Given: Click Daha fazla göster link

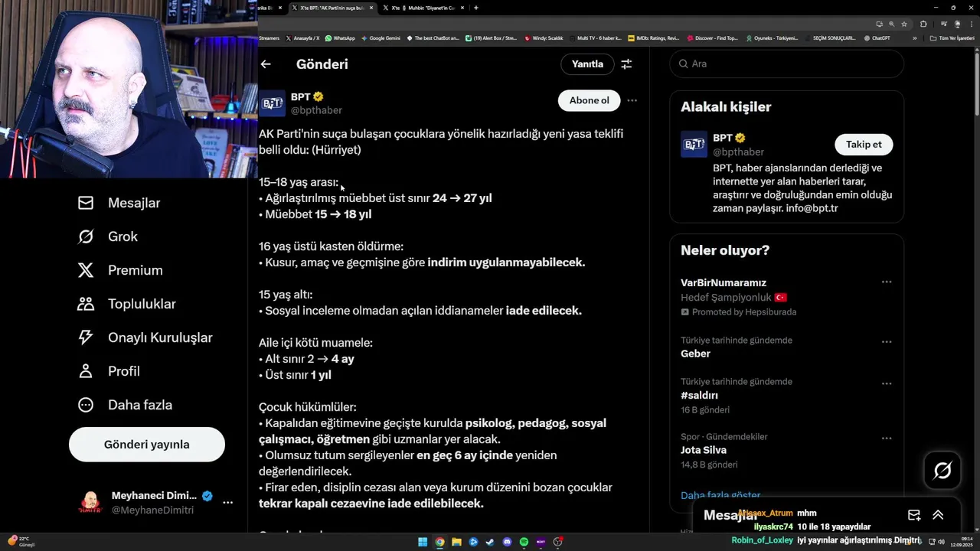Looking at the screenshot, I should pos(720,495).
